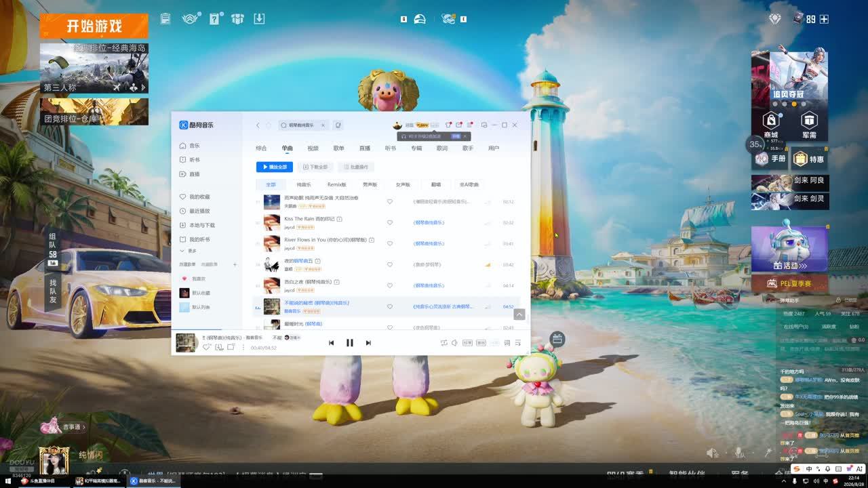
Task: Favorite the River Flows in You heart
Action: [390, 243]
